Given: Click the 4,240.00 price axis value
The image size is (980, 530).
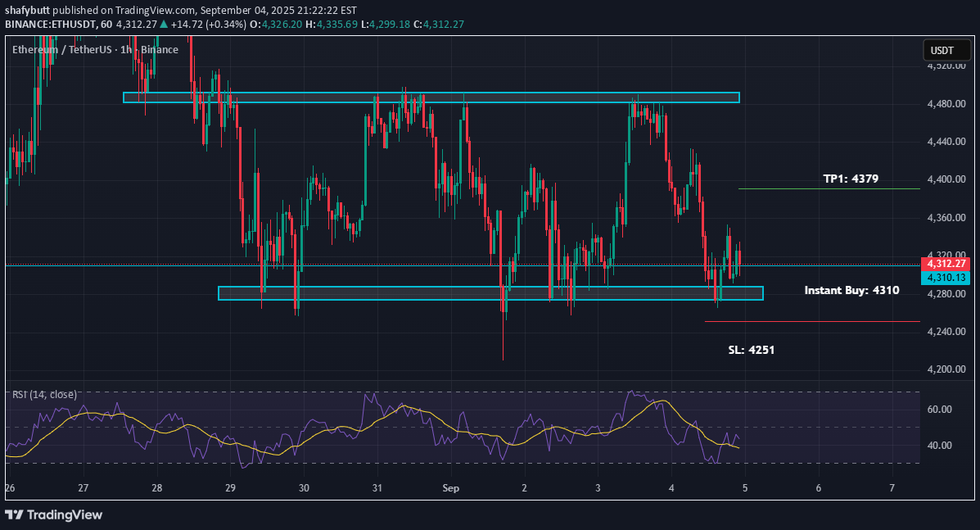Looking at the screenshot, I should (946, 332).
